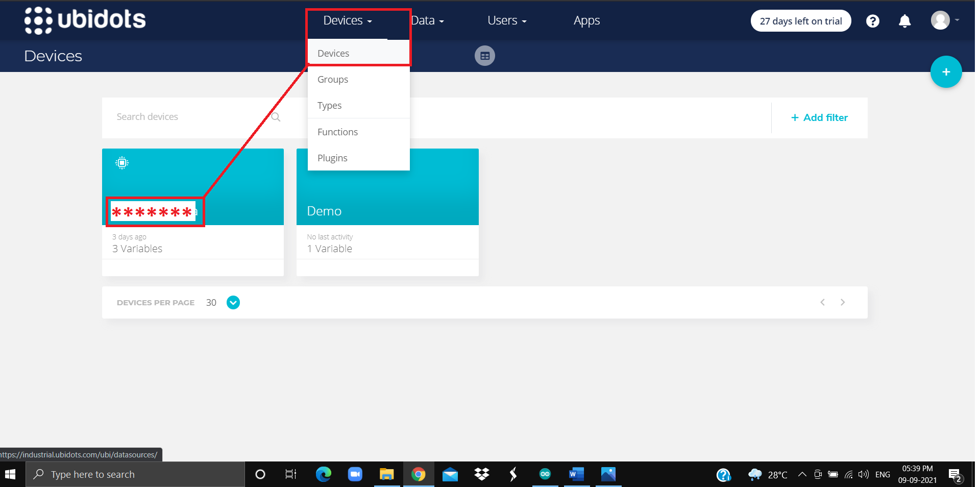Click the round plus add device button

(946, 72)
